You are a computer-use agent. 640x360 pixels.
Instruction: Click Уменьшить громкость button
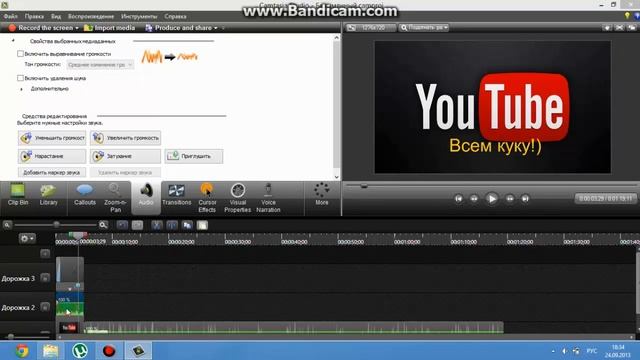pos(52,138)
